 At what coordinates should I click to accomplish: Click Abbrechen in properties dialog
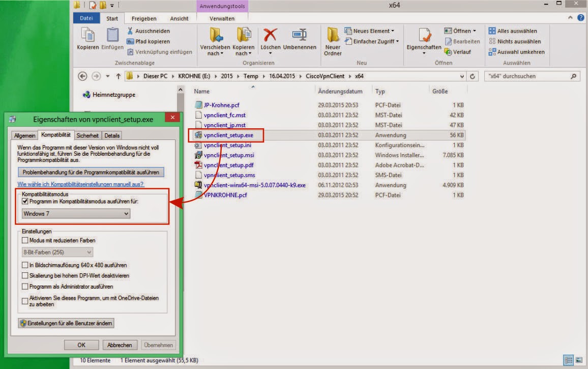[x=120, y=345]
